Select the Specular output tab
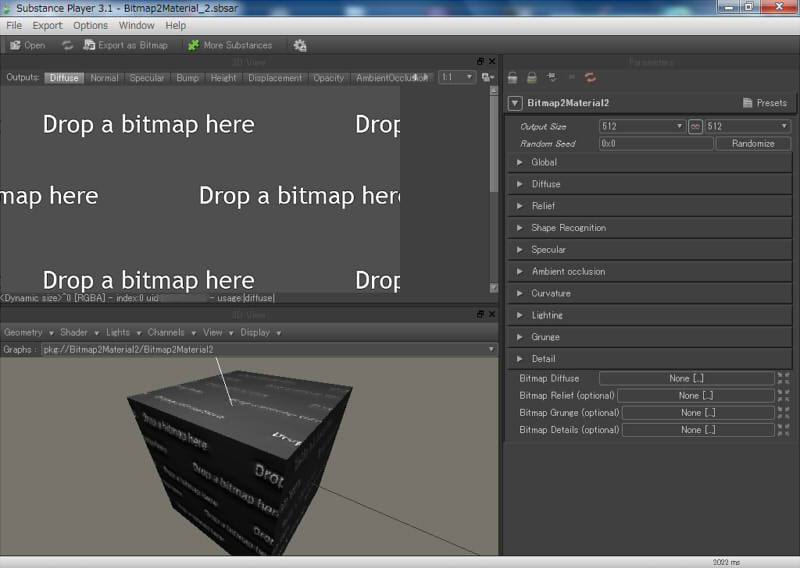 pyautogui.click(x=147, y=78)
